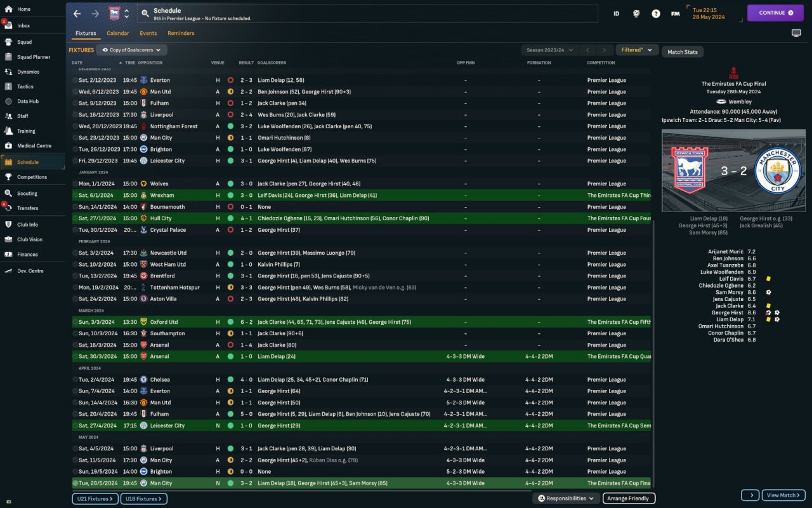The height and width of the screenshot is (508, 812).
Task: Open U21 Fixtures
Action: (x=95, y=499)
